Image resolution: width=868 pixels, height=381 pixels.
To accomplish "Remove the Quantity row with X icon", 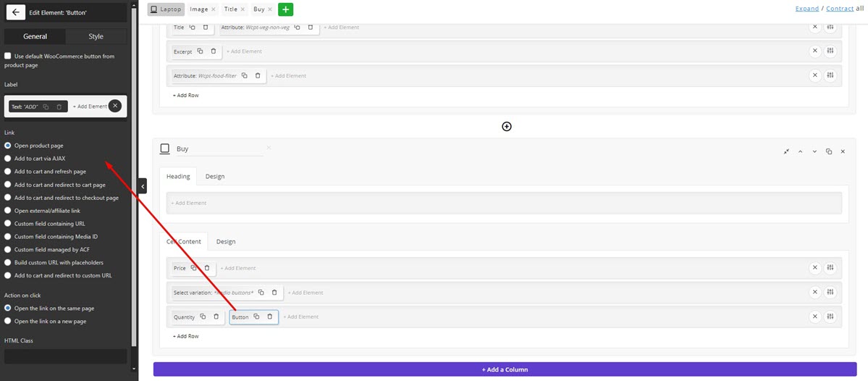I will [x=814, y=317].
